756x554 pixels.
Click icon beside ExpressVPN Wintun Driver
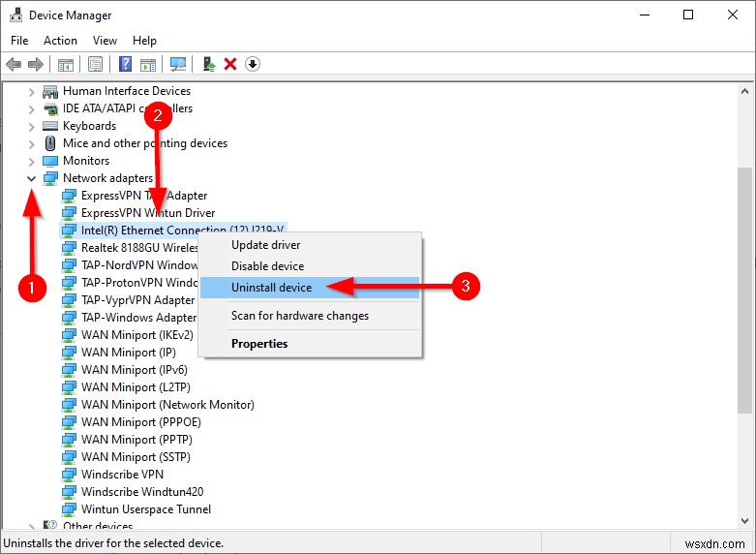coord(69,213)
